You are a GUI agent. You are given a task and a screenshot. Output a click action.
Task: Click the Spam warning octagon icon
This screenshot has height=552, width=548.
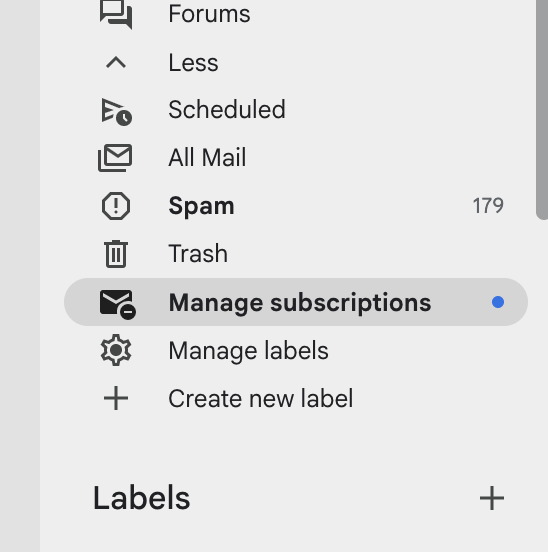pos(116,206)
